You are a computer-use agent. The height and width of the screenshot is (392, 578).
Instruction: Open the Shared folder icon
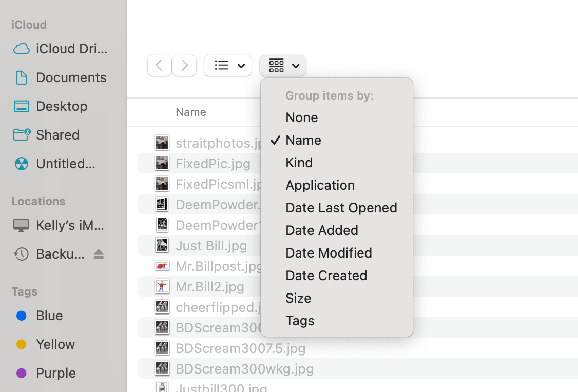[x=22, y=135]
